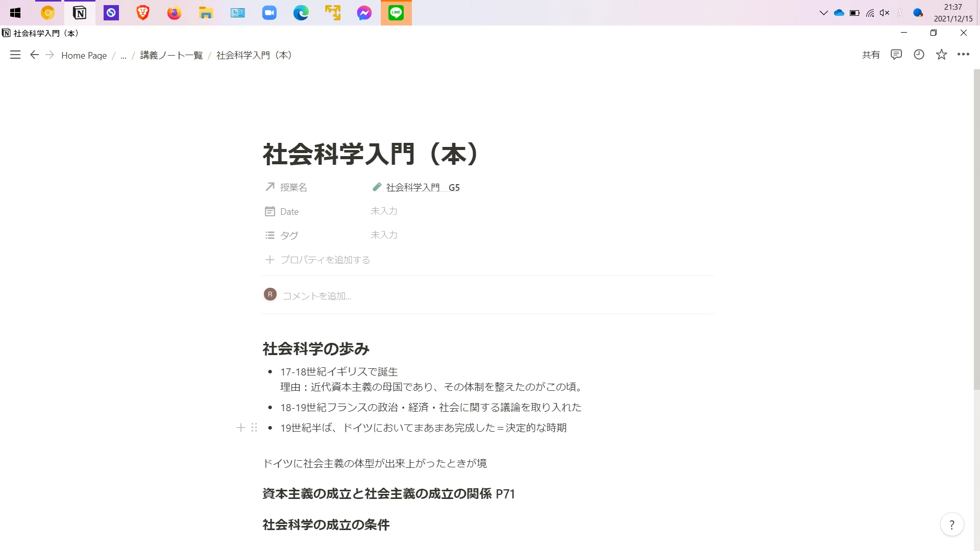Screen dimensions: 980x551
Task: Go back with the left arrow
Action: coord(34,55)
